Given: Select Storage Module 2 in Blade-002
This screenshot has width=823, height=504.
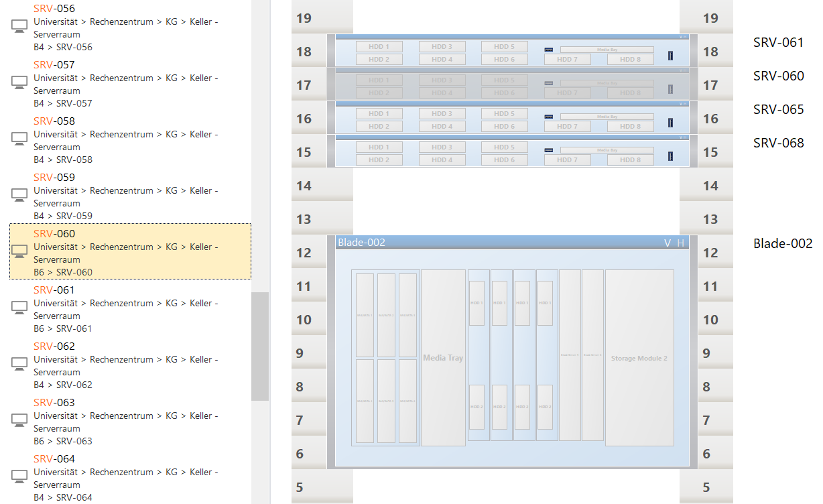Looking at the screenshot, I should pos(639,358).
